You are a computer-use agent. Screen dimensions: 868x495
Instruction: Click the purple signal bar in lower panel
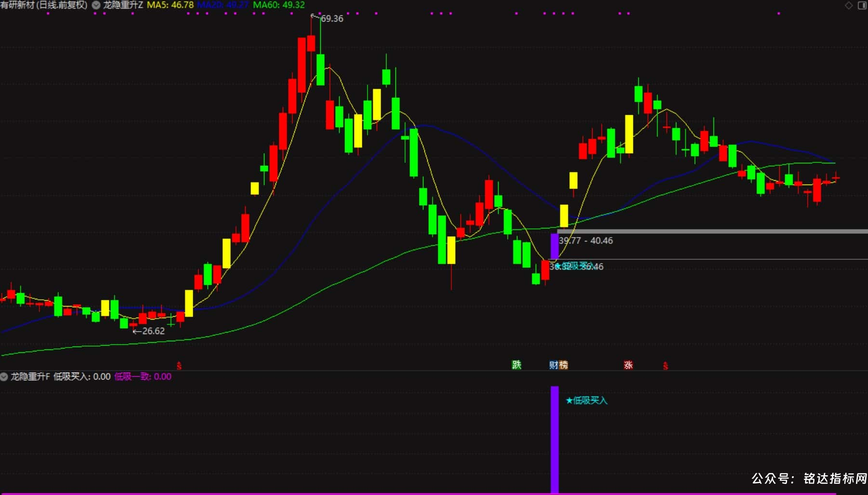tap(555, 440)
